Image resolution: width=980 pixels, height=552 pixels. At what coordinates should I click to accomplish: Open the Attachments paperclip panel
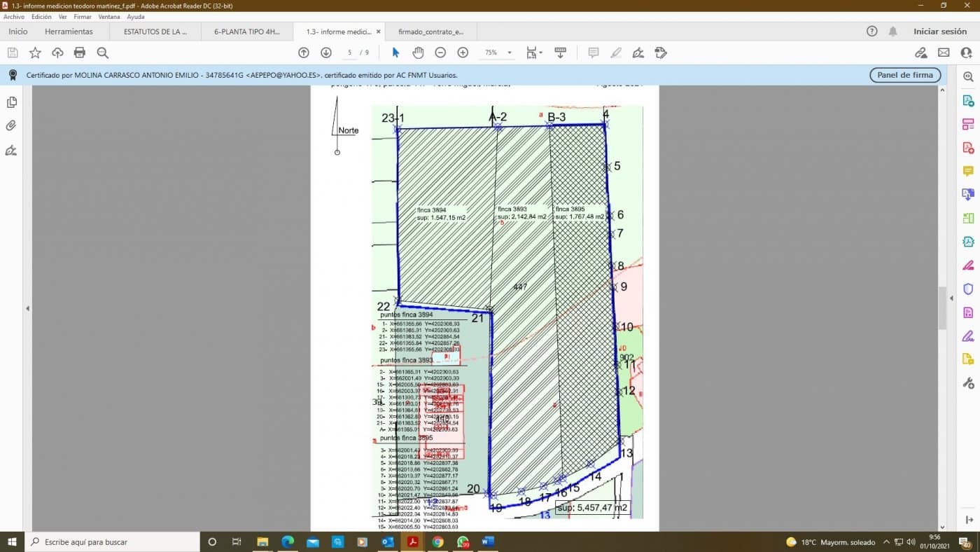click(x=11, y=126)
